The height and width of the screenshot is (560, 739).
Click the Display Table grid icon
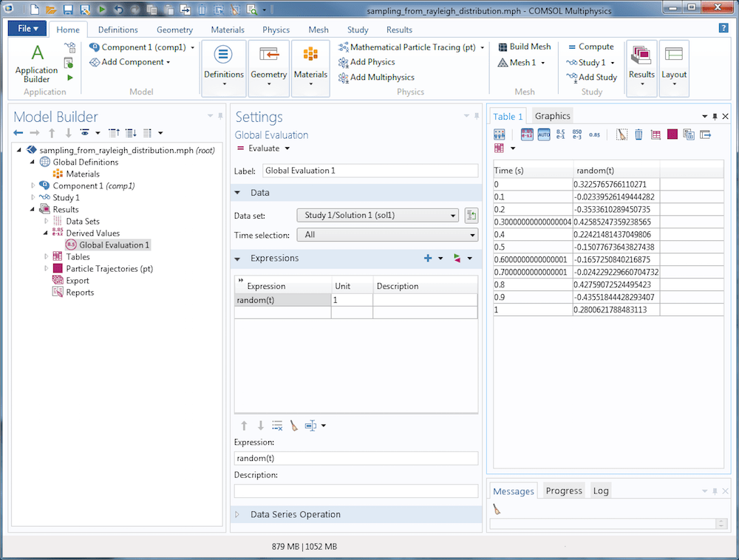[x=499, y=148]
